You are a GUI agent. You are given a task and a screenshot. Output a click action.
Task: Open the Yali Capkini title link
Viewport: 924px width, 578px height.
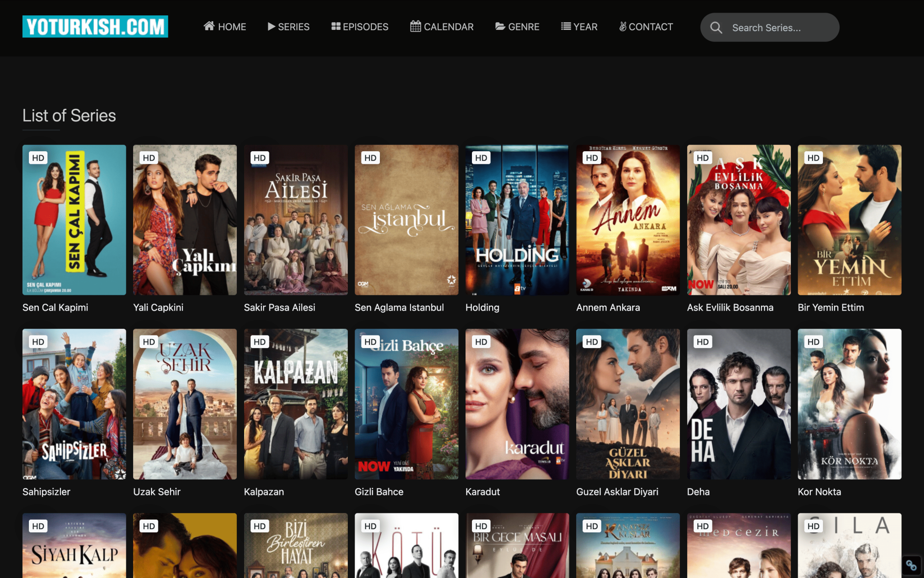pos(158,308)
